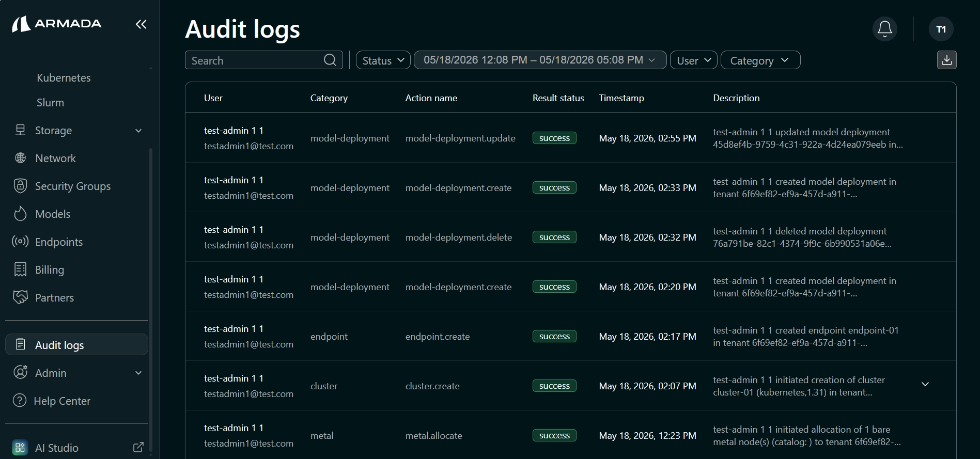
Task: Click the User column header
Action: click(x=213, y=98)
